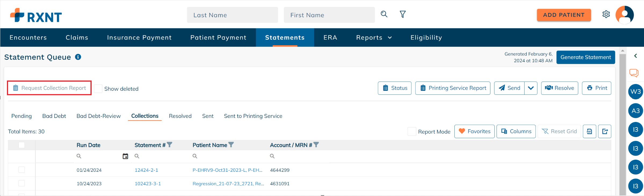Enable the Show deleted checkbox

coord(98,89)
